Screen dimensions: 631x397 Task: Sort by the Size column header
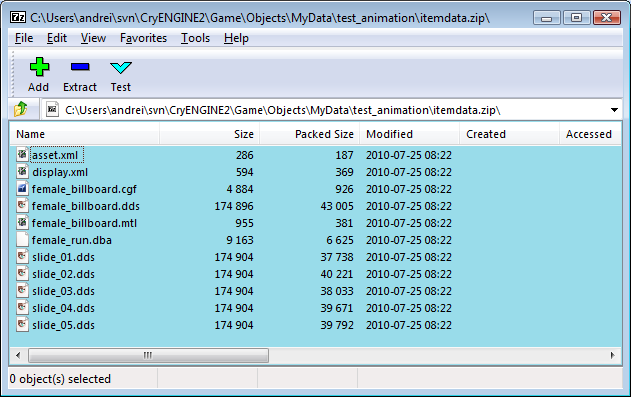210,134
